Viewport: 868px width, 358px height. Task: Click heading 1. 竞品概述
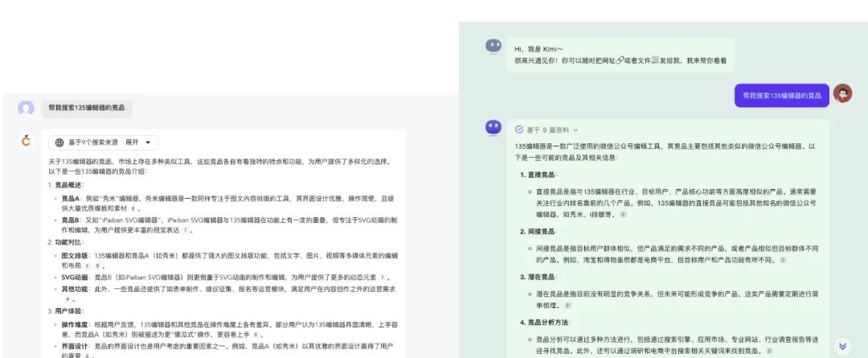64,185
